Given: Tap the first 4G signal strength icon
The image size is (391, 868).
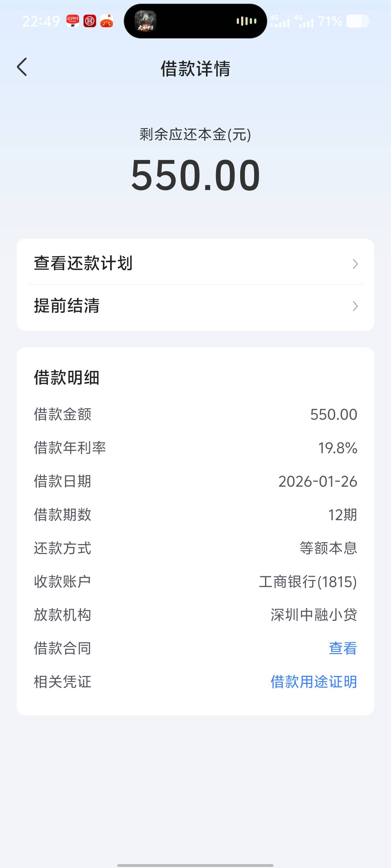Looking at the screenshot, I should [280, 21].
